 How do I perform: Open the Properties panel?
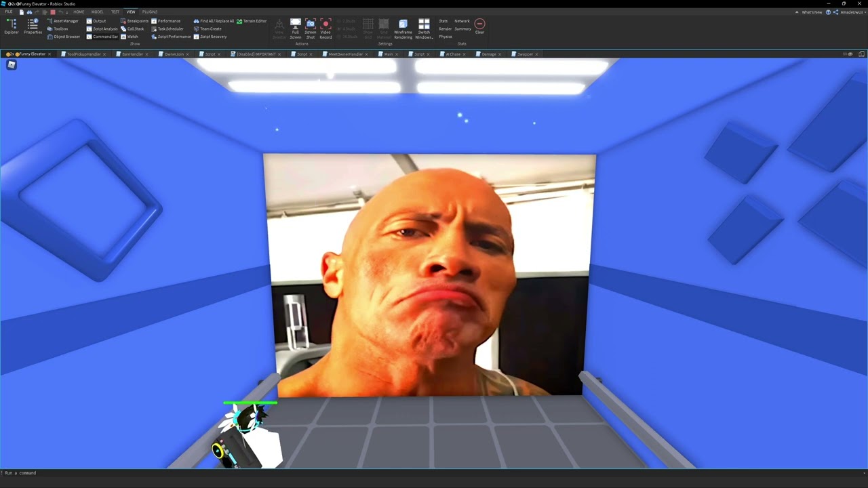(x=33, y=26)
